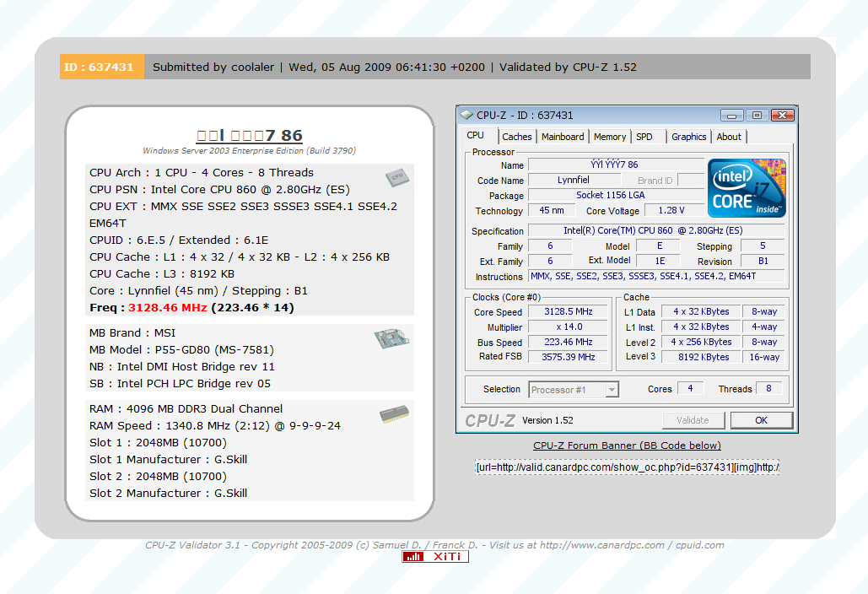
Task: Click the Multiplier value x 14.0
Action: tap(568, 327)
